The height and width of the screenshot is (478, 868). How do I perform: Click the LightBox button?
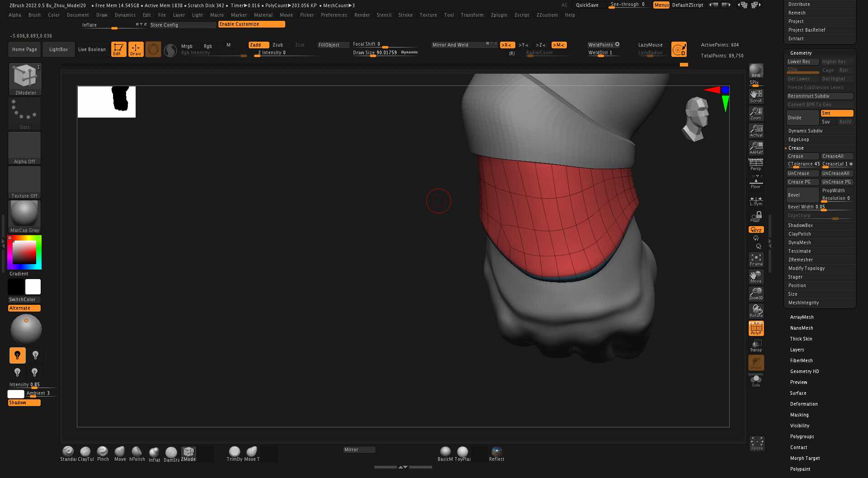click(x=58, y=49)
